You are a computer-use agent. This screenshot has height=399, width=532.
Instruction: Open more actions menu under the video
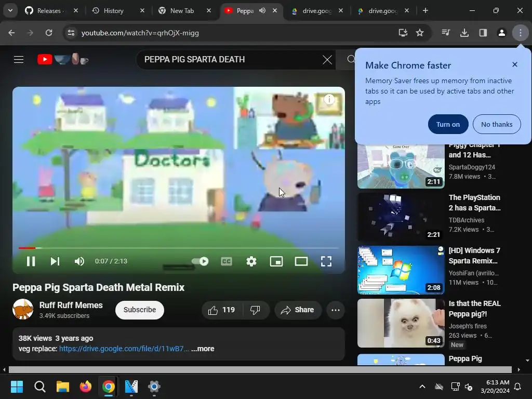(336, 310)
